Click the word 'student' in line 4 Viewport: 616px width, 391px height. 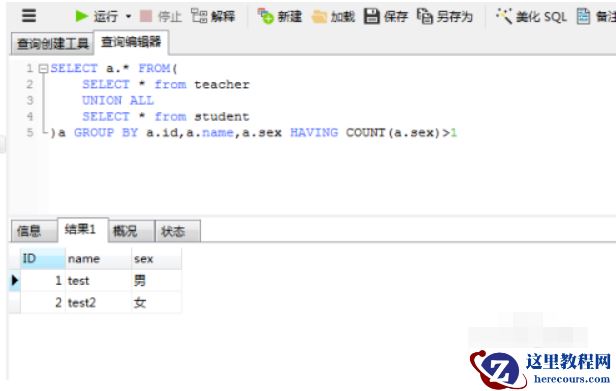pos(222,117)
